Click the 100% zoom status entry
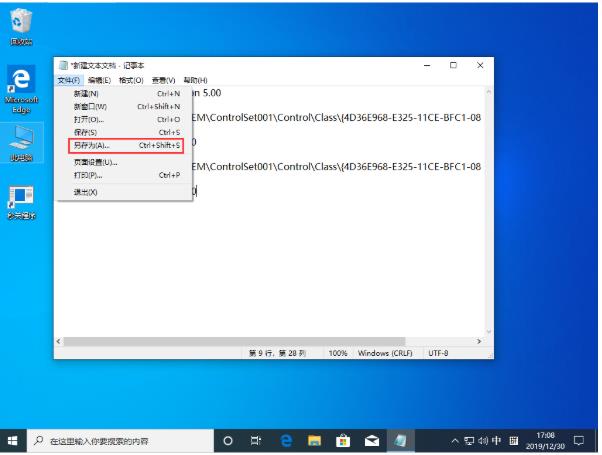Viewport: 602px width, 455px height. click(338, 353)
